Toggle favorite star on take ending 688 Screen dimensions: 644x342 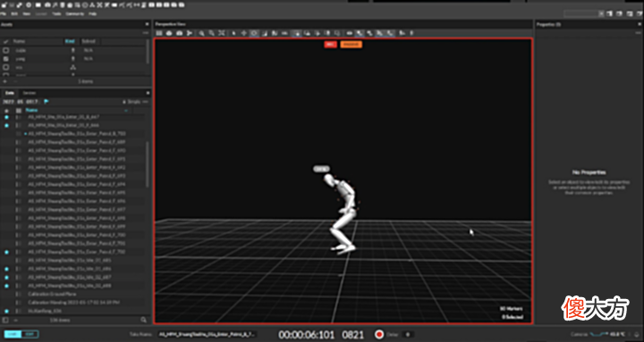[6, 286]
